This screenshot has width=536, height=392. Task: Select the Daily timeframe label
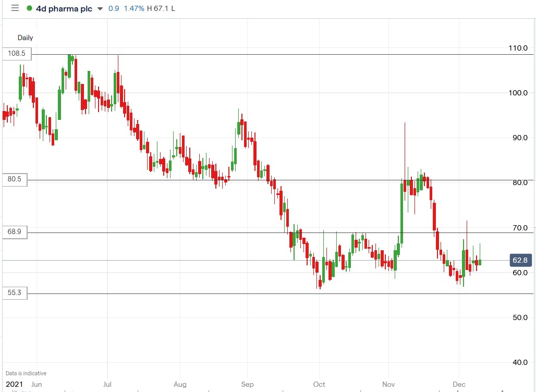point(25,38)
